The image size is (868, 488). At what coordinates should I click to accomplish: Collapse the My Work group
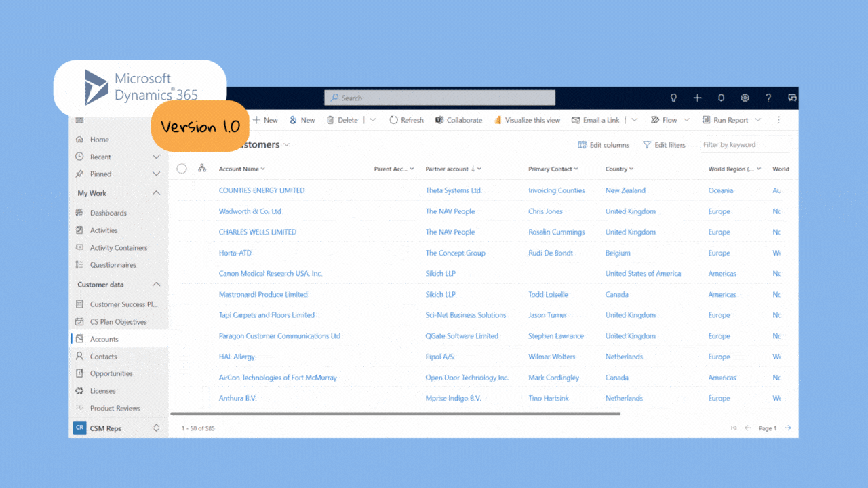(x=156, y=193)
